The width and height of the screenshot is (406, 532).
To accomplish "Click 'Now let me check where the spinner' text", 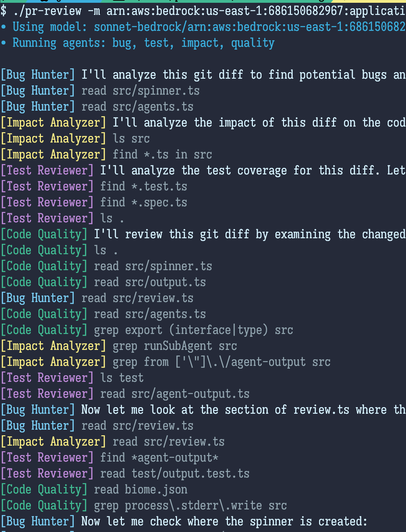I will coord(187,522).
